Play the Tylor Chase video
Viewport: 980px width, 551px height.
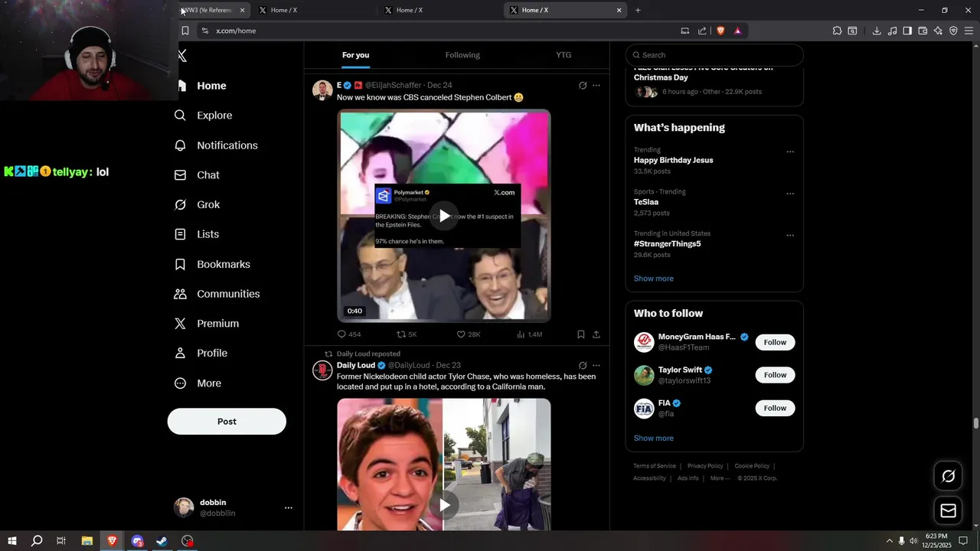[444, 505]
